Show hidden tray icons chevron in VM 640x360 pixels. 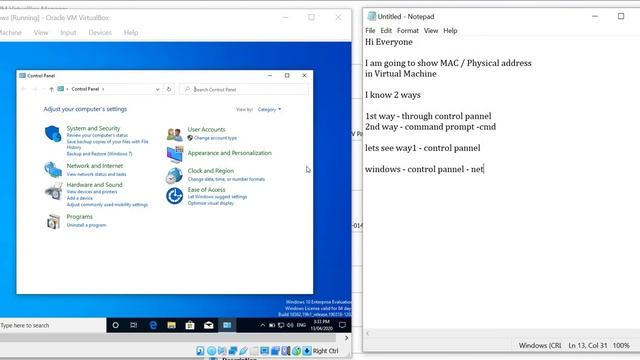262,325
